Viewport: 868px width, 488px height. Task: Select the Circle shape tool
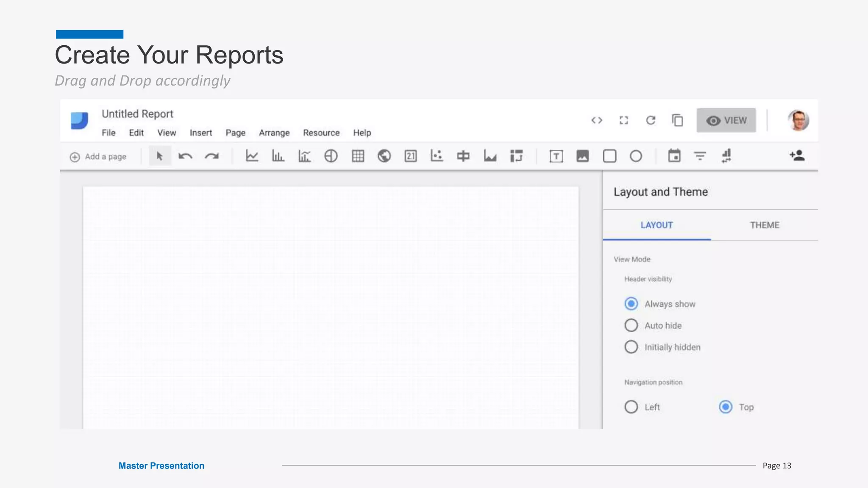[636, 156]
